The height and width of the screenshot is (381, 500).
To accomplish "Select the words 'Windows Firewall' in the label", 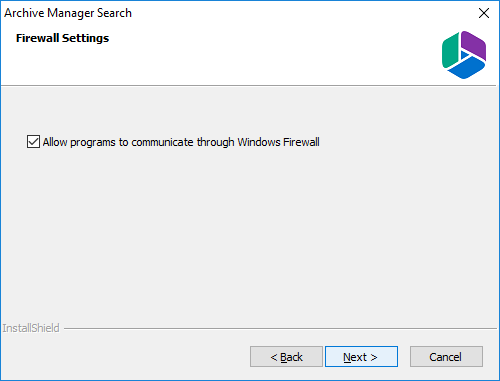I will [x=278, y=142].
